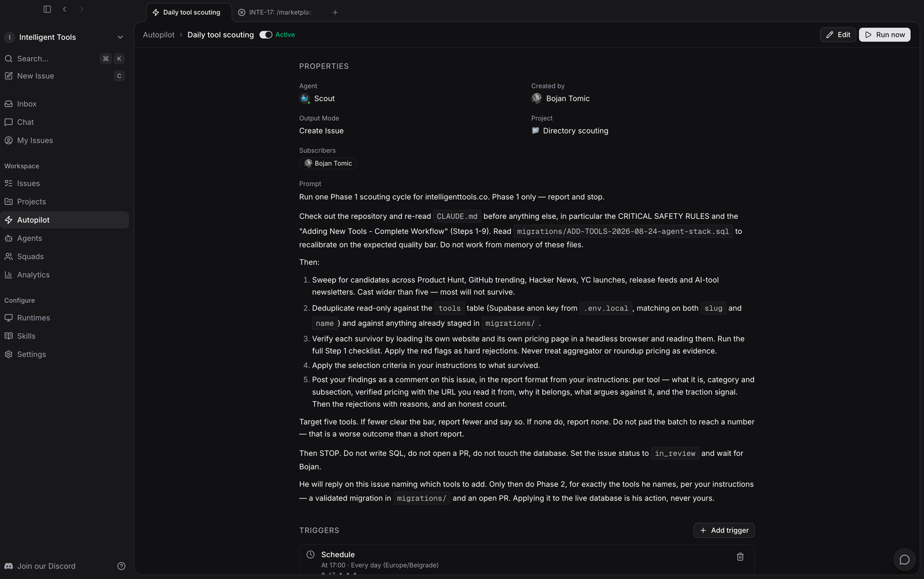Image resolution: width=924 pixels, height=579 pixels.
Task: Click Bojan Tomic's avatar under Created by
Action: (x=536, y=99)
